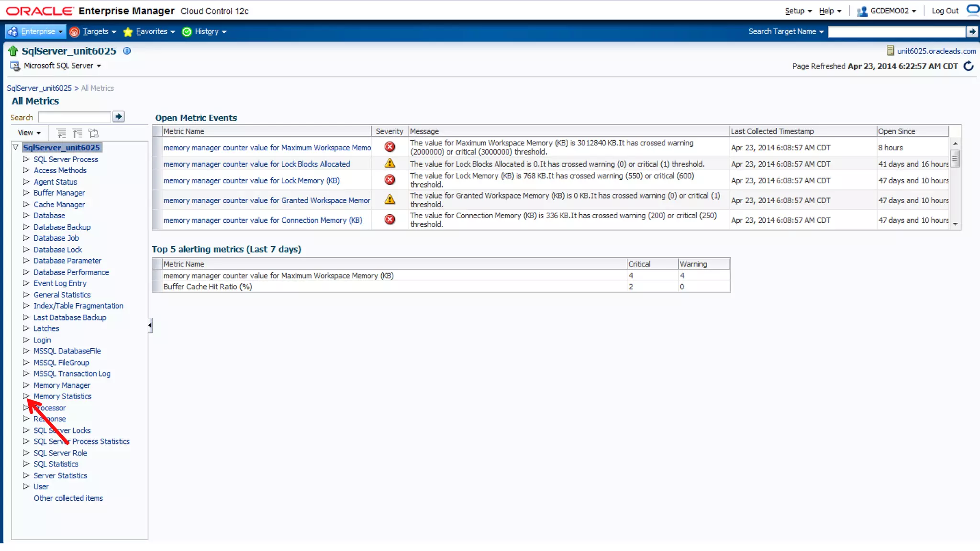Expand the Database Performance node
The height and width of the screenshot is (551, 980).
pyautogui.click(x=26, y=272)
